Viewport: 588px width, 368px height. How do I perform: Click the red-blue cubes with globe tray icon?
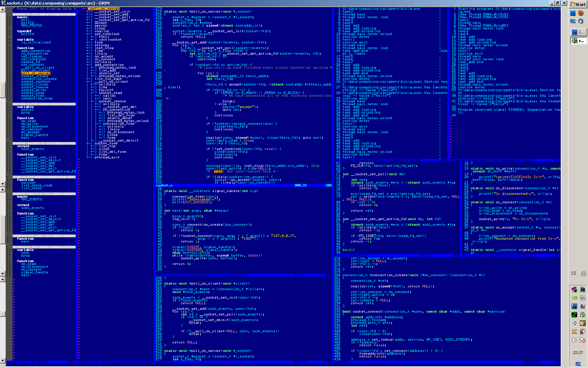click(x=574, y=289)
